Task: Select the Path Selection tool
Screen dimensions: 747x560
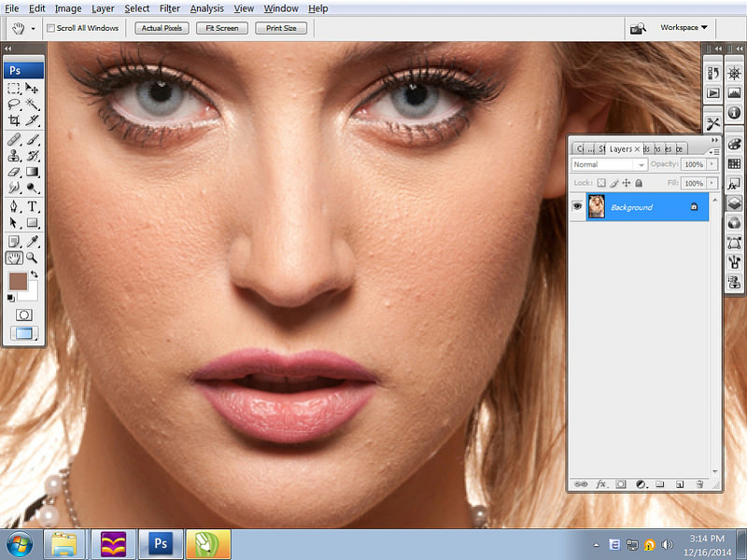Action: [14, 222]
